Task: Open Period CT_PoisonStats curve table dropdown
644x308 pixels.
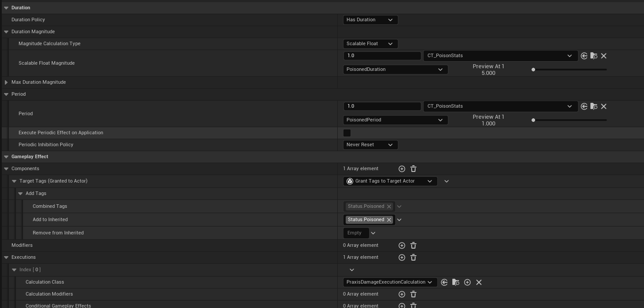Action: click(501, 106)
